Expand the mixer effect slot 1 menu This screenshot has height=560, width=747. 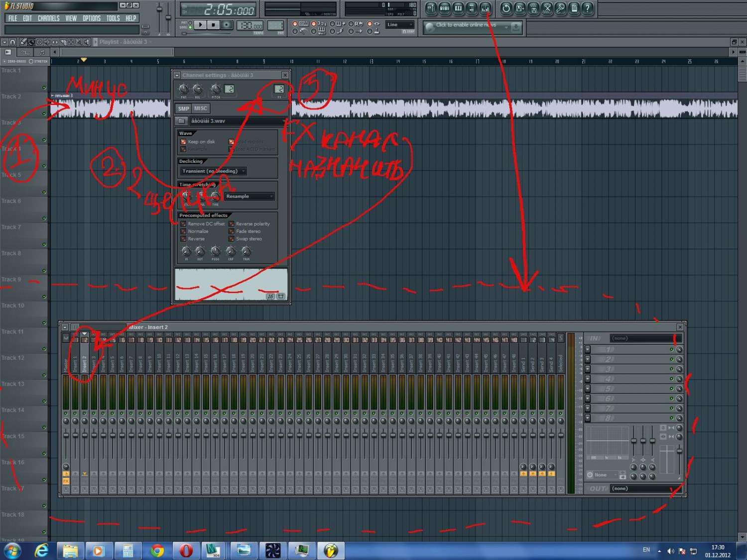(x=588, y=349)
